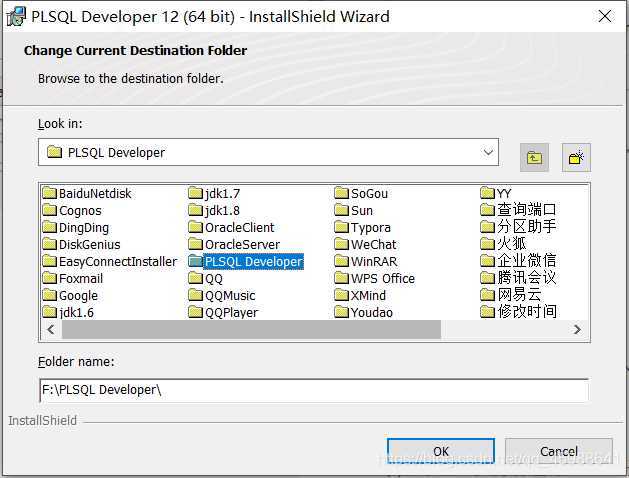Select the OracleClient folder icon
Viewport: 629px width, 478px height.
point(196,227)
